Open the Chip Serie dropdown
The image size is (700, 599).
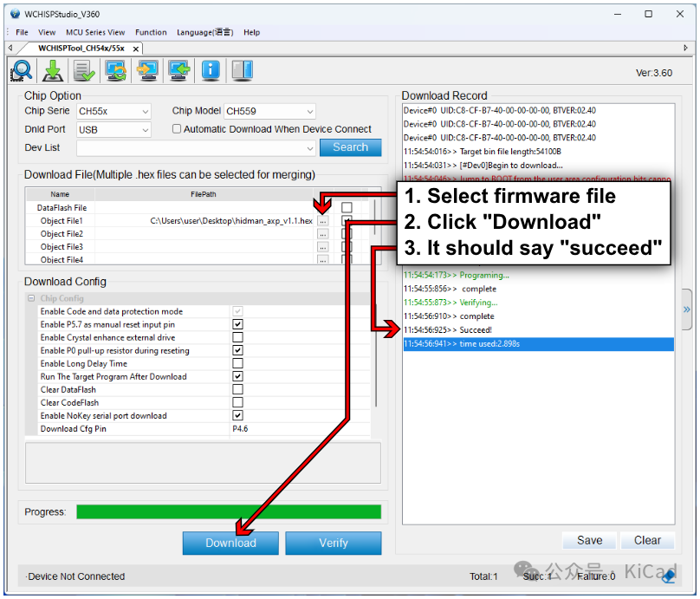113,111
